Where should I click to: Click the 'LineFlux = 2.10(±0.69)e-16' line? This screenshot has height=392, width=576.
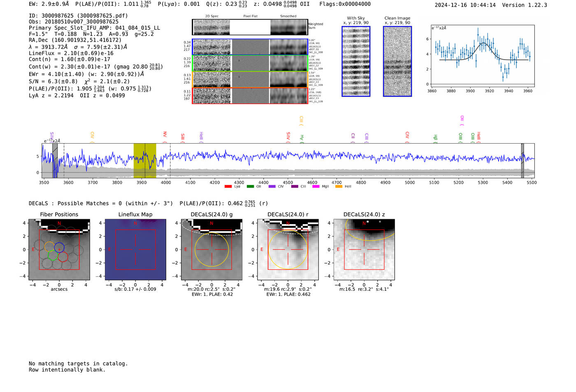pyautogui.click(x=71, y=53)
